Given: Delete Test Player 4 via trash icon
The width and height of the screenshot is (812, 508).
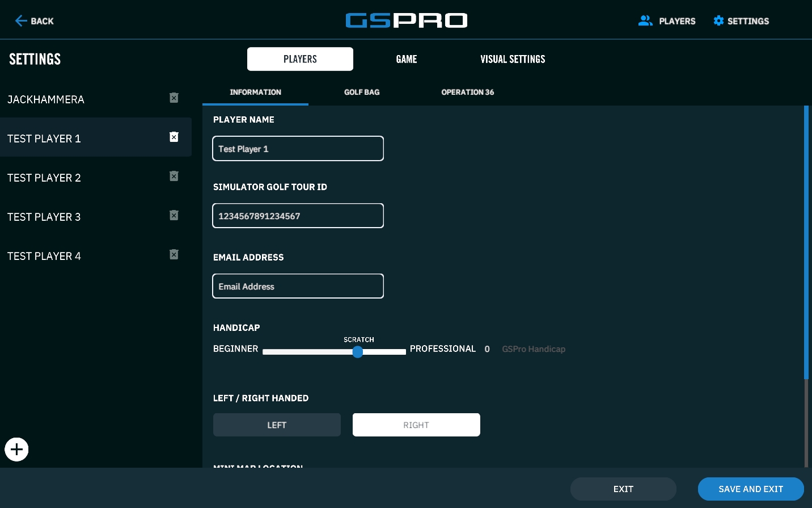Looking at the screenshot, I should click(x=174, y=255).
